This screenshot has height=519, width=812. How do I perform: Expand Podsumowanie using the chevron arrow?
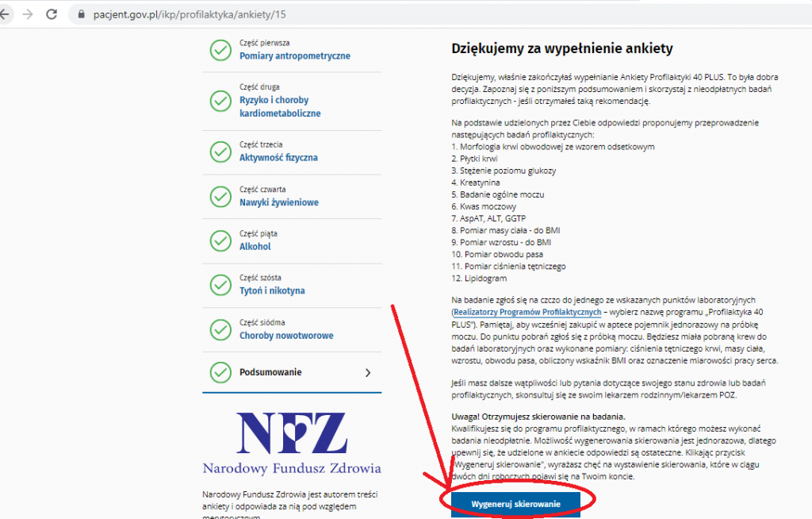click(367, 372)
